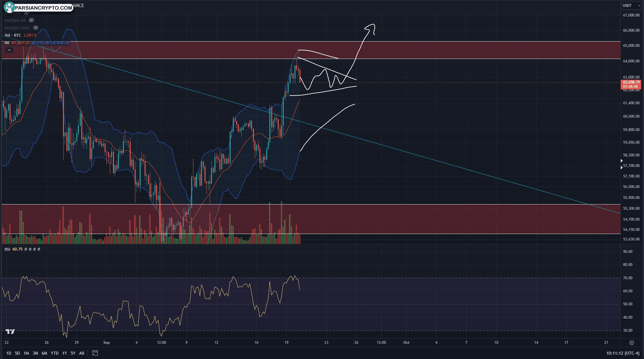Select the All date range
The width and height of the screenshot is (644, 359).
[x=82, y=353]
